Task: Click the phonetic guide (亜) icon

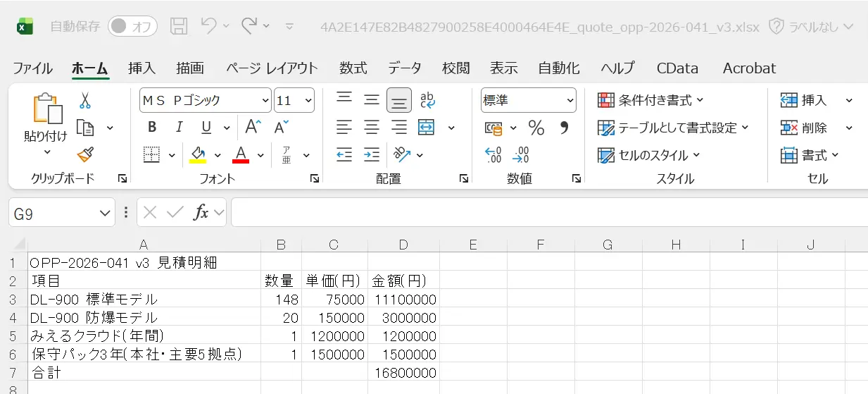Action: [287, 154]
